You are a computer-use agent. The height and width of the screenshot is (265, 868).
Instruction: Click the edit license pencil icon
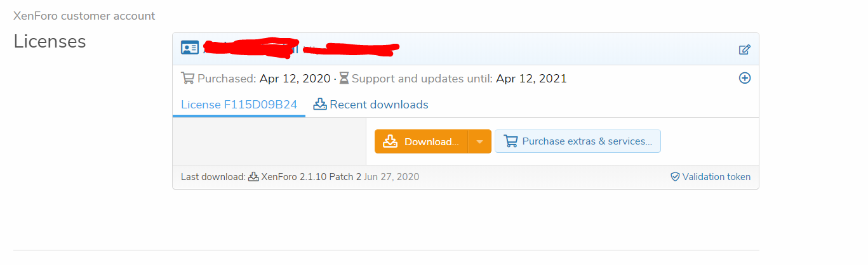click(x=745, y=49)
